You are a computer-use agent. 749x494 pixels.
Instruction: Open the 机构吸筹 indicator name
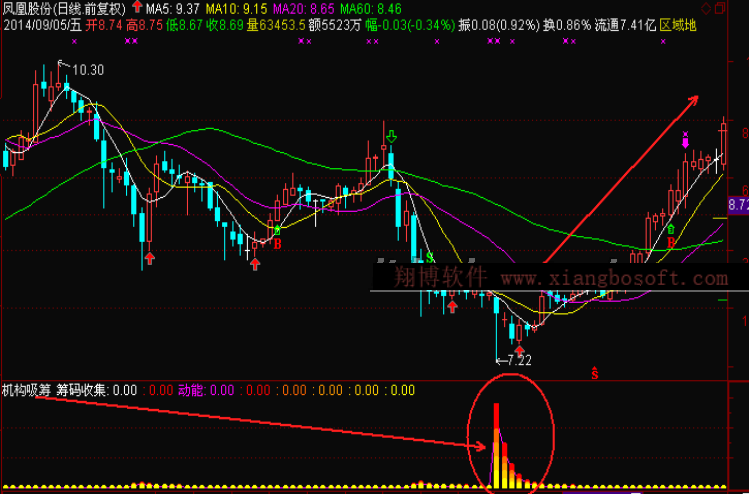point(26,390)
